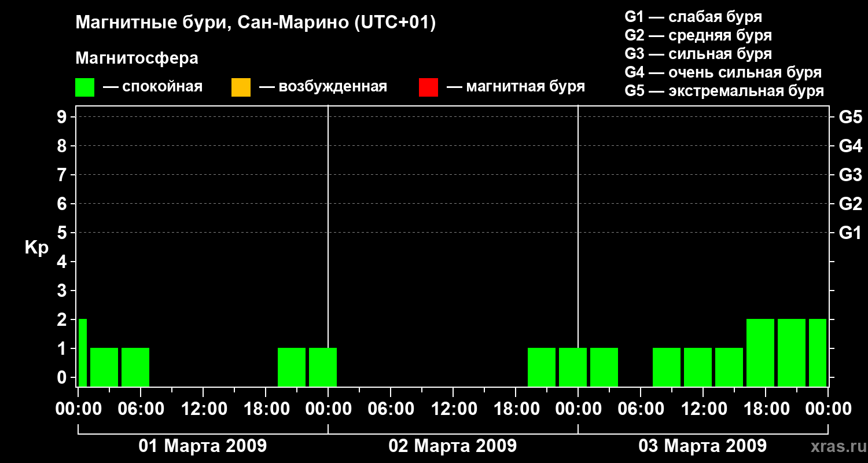The image size is (868, 463).
Task: Click the orange возбужденная legend swatch
Action: coord(241,87)
